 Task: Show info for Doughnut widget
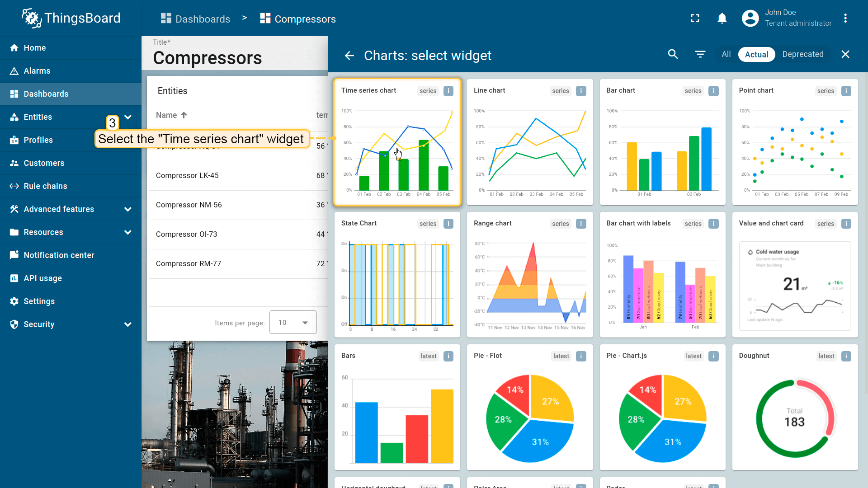click(x=846, y=356)
